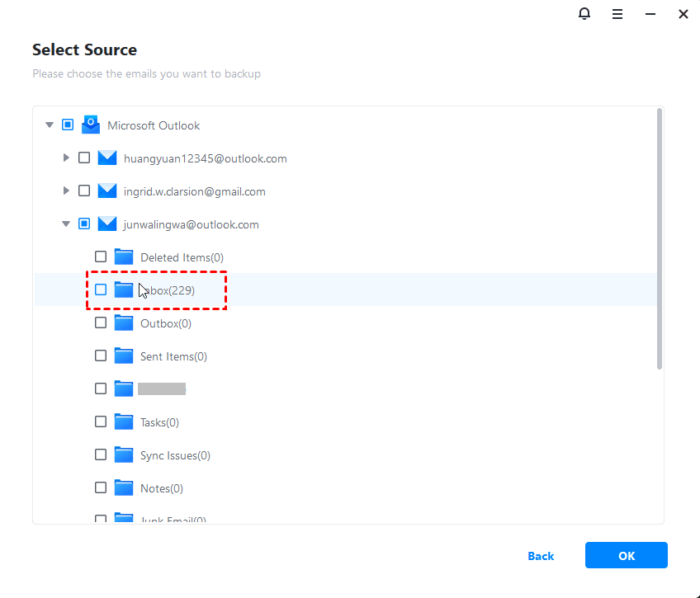Click the Back link

coord(541,556)
